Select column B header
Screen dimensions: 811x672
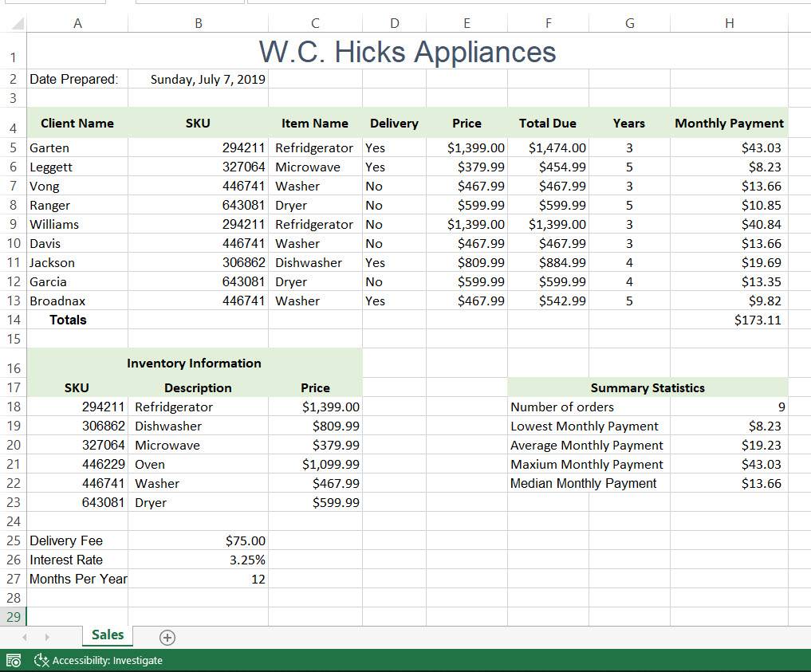coord(198,23)
